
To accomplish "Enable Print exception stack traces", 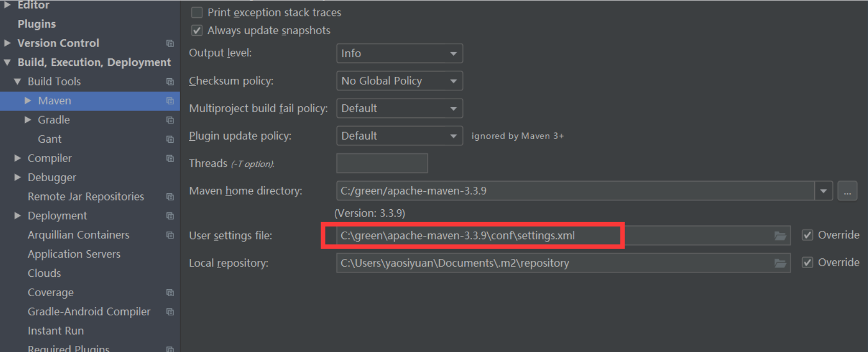I will tap(197, 12).
